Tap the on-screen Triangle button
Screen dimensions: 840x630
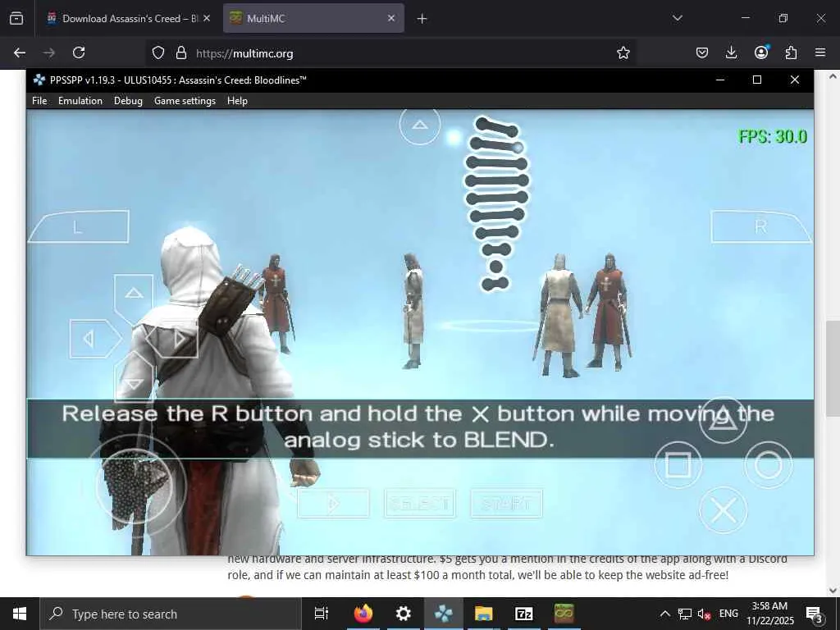pyautogui.click(x=724, y=419)
